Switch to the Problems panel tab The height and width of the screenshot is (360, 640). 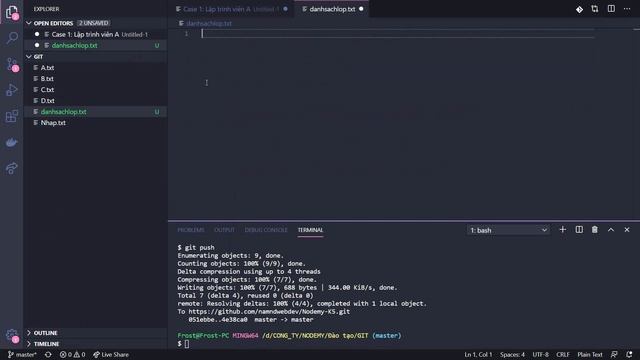(x=191, y=230)
